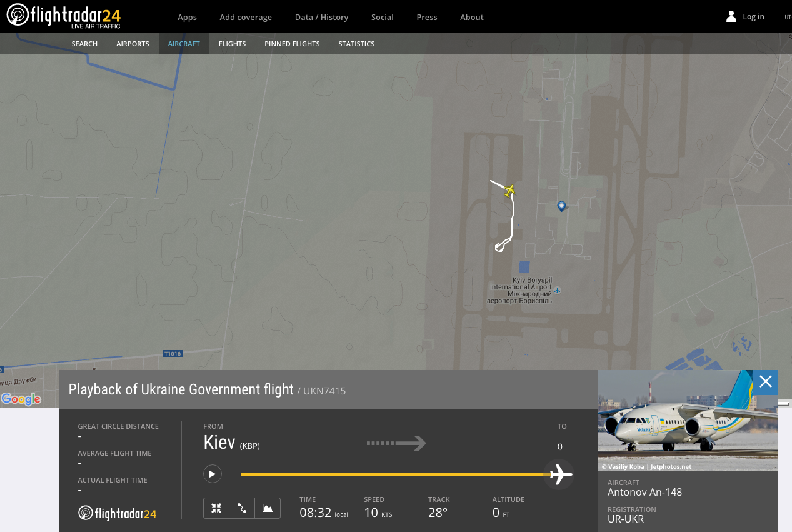Click the ACTUAL FLIGHT TIME label
792x532 pixels.
[113, 480]
